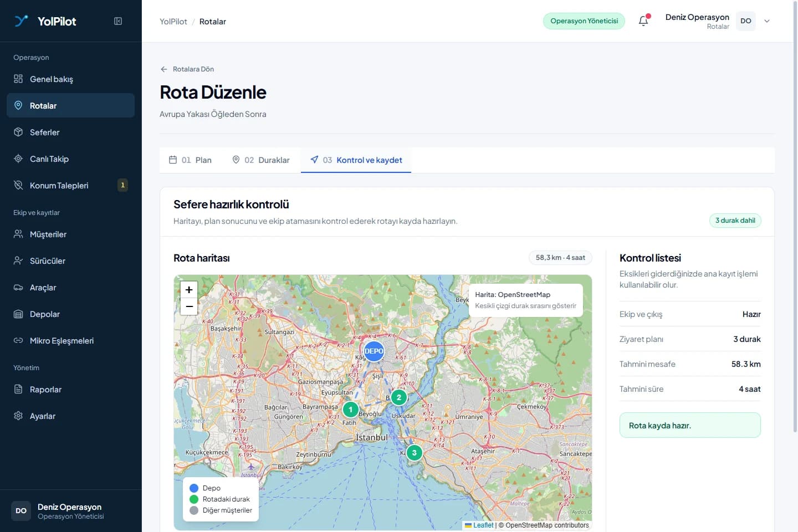Click the '58,3 km · 4 saat' label
This screenshot has height=532, width=798.
pos(560,258)
